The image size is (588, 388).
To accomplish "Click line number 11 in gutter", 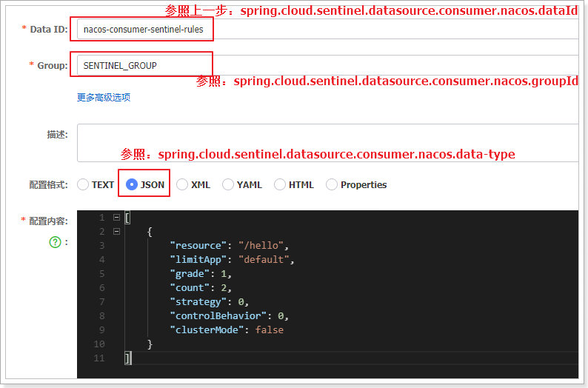I will 99,358.
